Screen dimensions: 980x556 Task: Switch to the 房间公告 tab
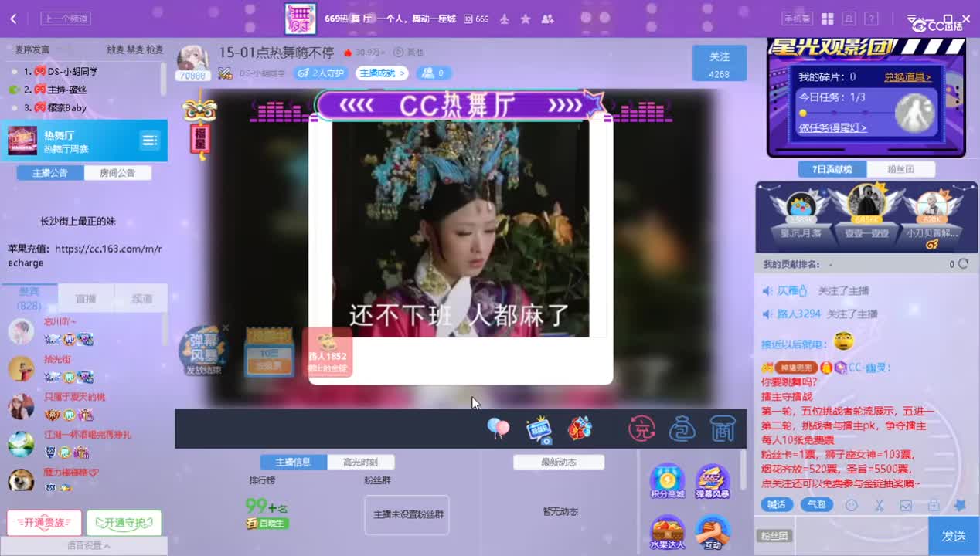pos(117,173)
